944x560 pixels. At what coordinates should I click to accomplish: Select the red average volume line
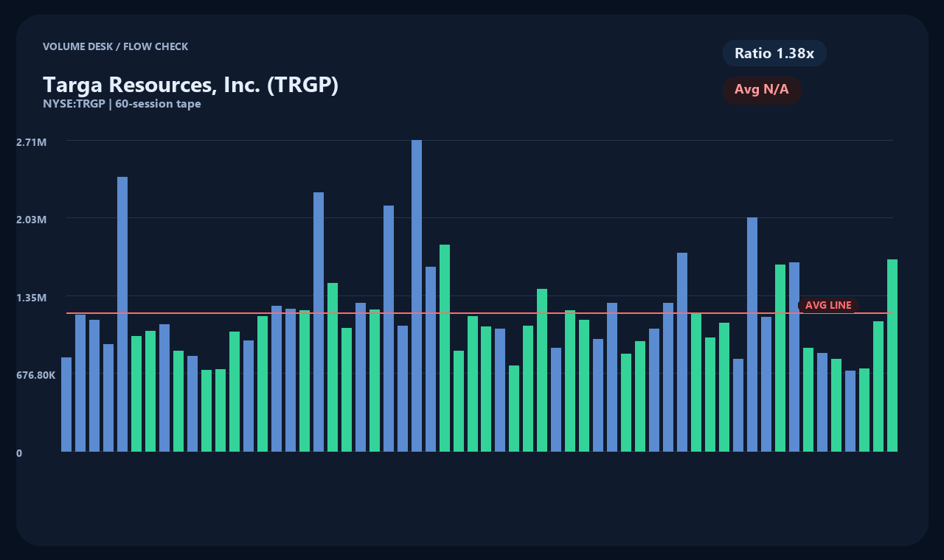point(479,313)
